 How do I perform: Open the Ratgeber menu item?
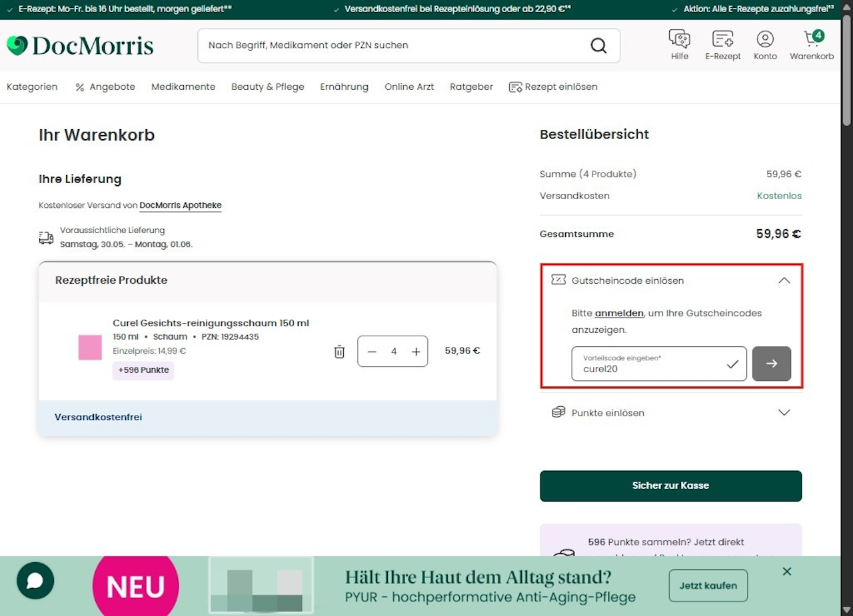(x=471, y=87)
